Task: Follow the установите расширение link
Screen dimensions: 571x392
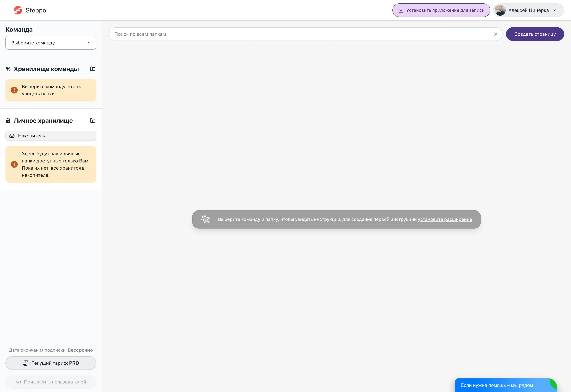Action: 445,219
